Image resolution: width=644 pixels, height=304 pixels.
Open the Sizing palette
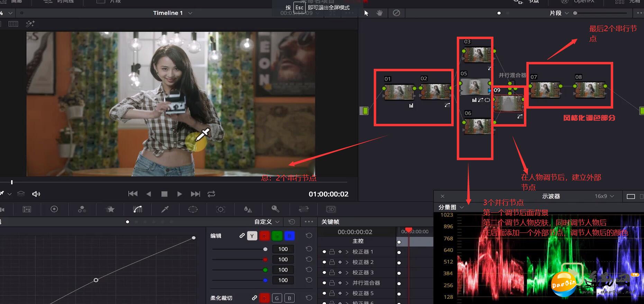303,209
